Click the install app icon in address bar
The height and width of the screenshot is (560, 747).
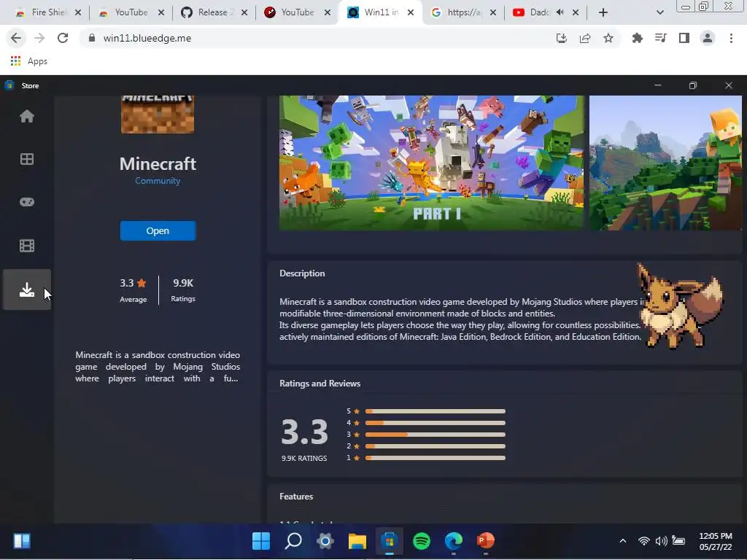coord(562,38)
